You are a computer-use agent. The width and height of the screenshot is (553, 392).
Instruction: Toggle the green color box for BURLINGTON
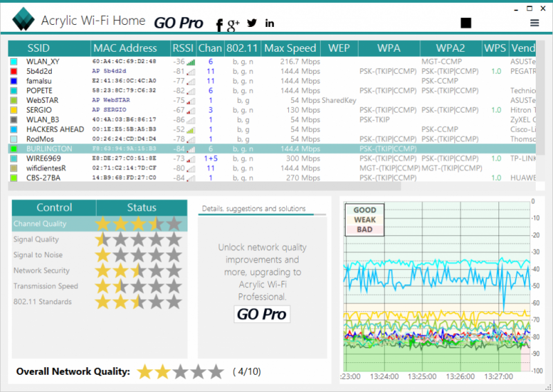(x=14, y=149)
